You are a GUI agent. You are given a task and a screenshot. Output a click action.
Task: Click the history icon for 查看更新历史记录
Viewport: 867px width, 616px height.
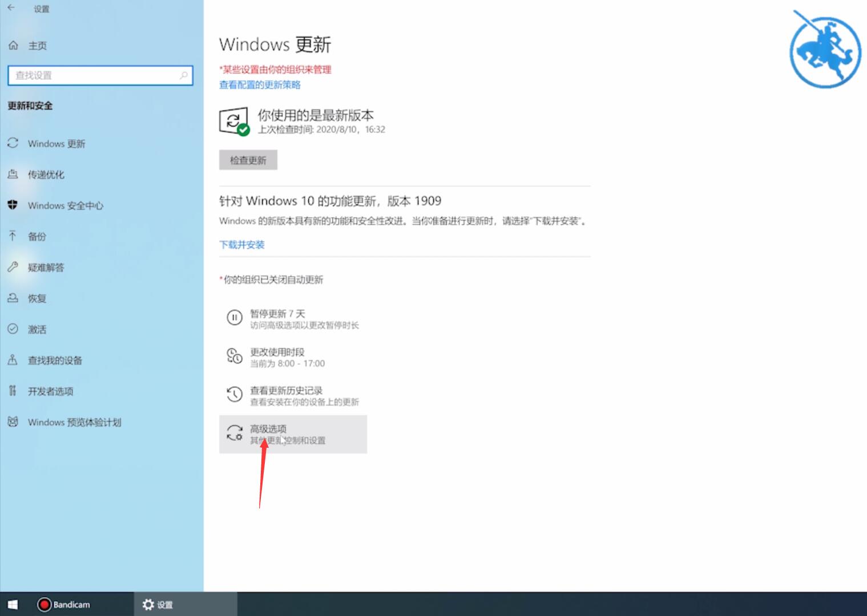235,394
